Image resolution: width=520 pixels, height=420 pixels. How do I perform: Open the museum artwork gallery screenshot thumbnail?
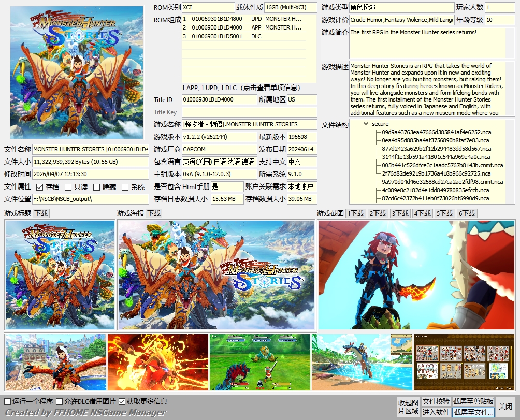click(x=464, y=362)
